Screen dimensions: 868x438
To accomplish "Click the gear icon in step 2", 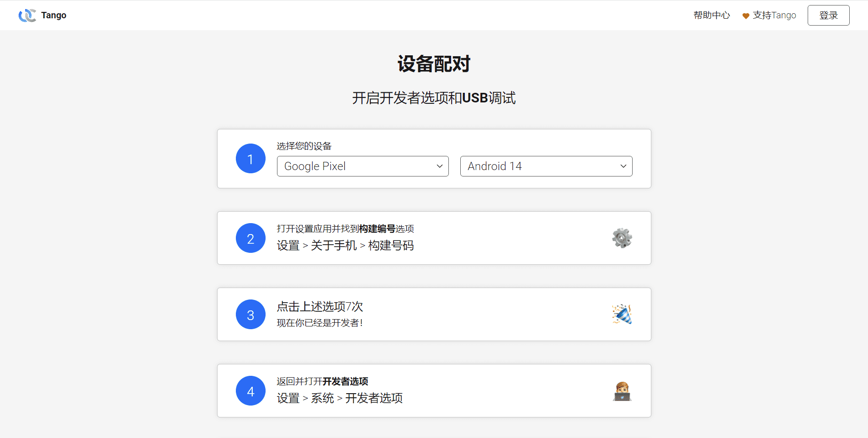I will click(622, 238).
